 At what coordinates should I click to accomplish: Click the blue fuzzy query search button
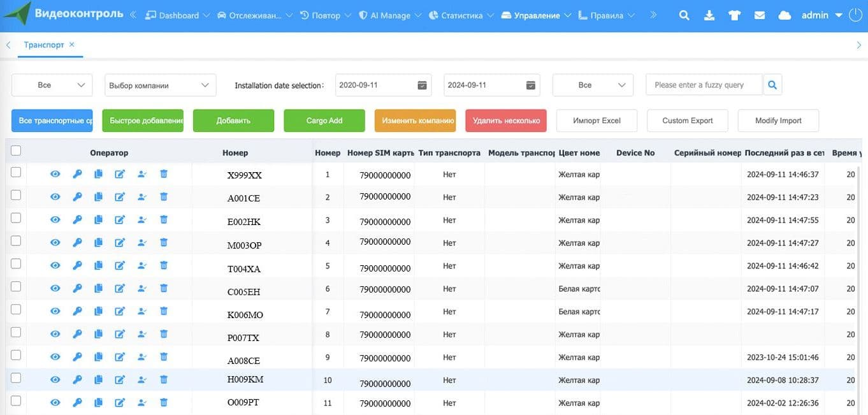point(772,85)
